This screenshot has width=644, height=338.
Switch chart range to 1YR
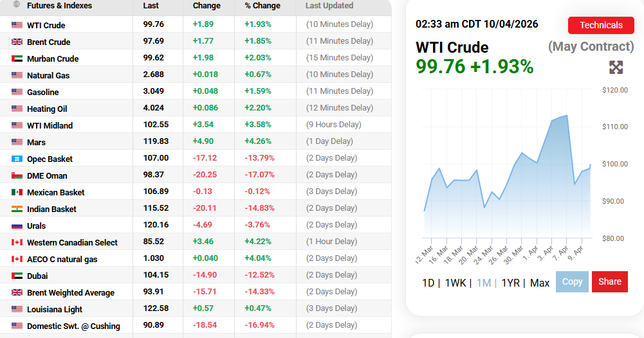(x=511, y=283)
